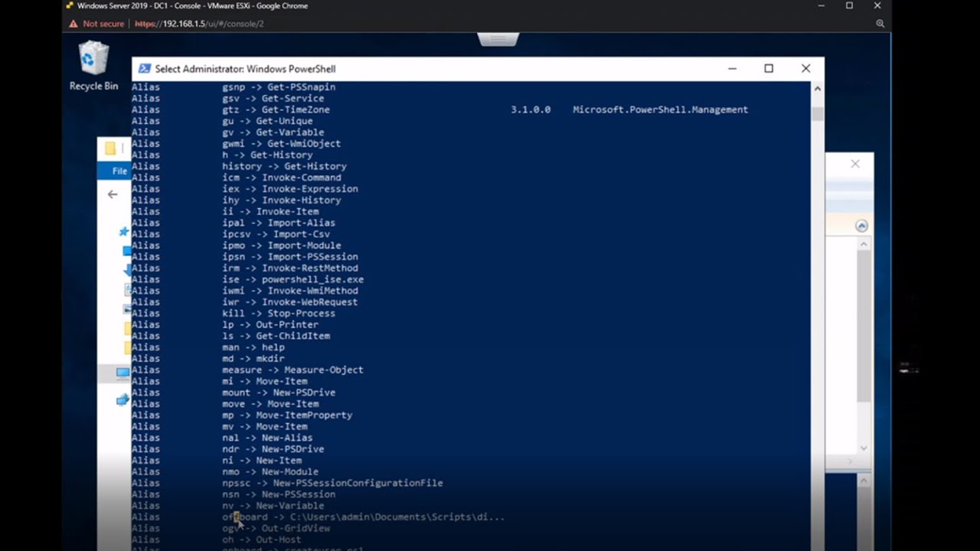Minimize the PowerShell window
This screenshot has width=980, height=551.
click(x=732, y=69)
